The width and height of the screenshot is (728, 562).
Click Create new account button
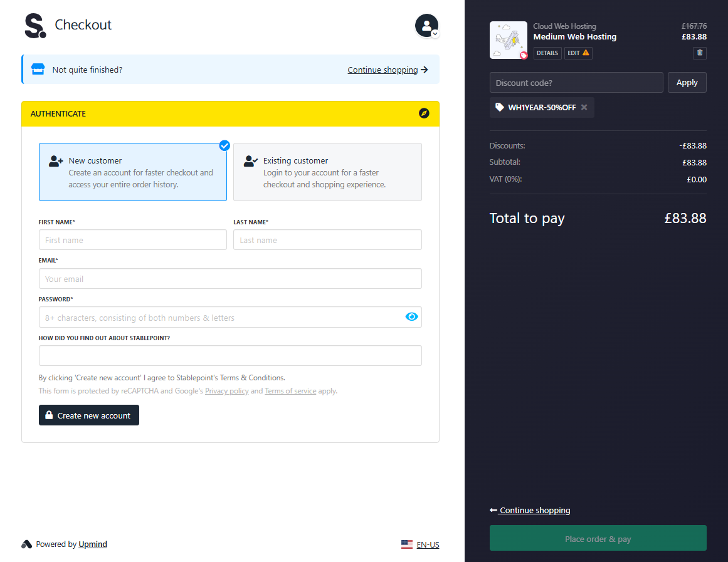click(x=88, y=415)
